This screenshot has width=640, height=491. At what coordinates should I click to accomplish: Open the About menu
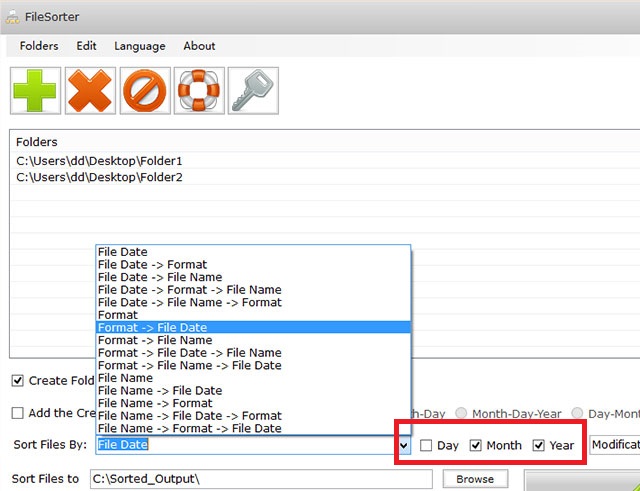click(x=199, y=46)
